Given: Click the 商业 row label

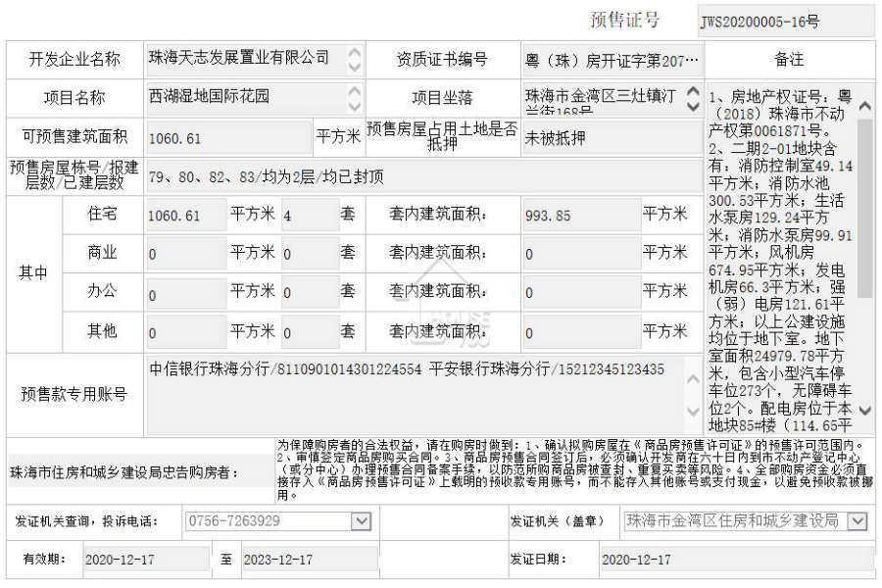Looking at the screenshot, I should click(102, 252).
